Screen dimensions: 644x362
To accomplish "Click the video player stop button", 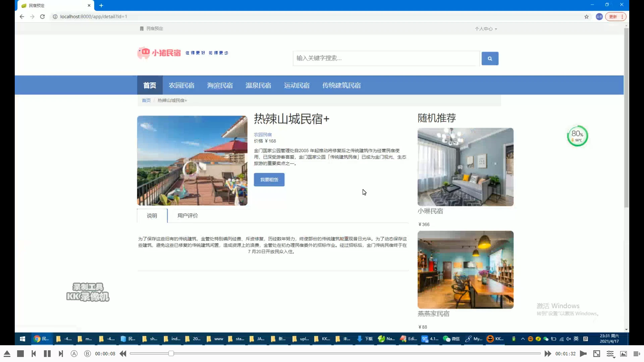I will [20, 354].
